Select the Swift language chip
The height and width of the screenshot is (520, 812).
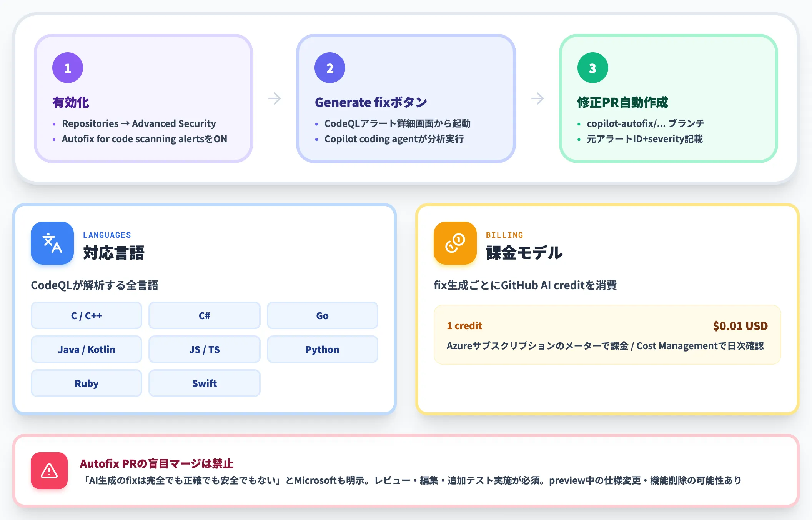click(205, 383)
